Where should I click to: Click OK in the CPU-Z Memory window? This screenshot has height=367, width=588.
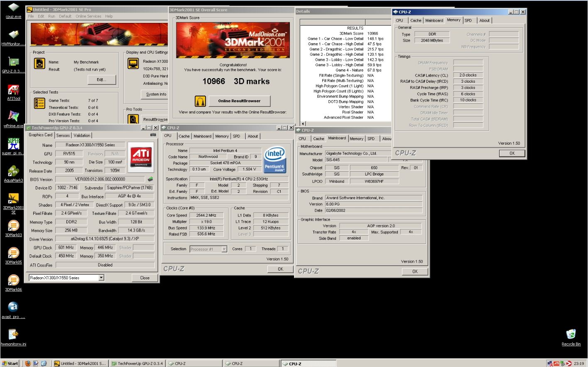[x=512, y=153]
